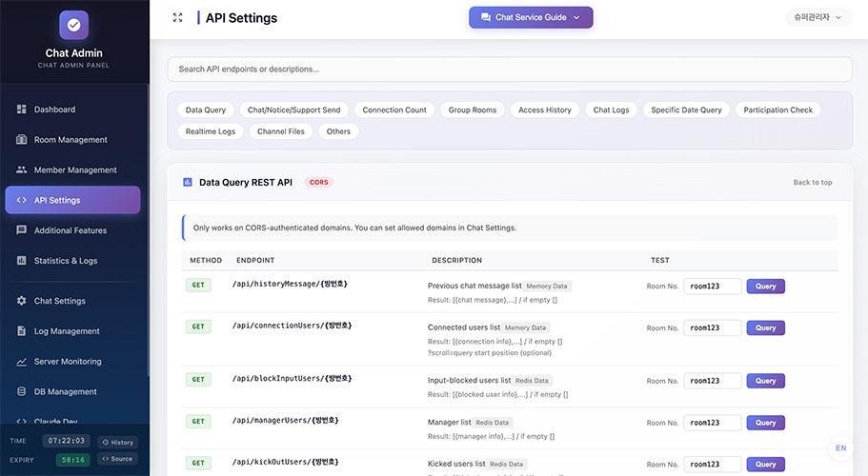
Task: Click the Chat Settings gear icon
Action: (x=22, y=301)
